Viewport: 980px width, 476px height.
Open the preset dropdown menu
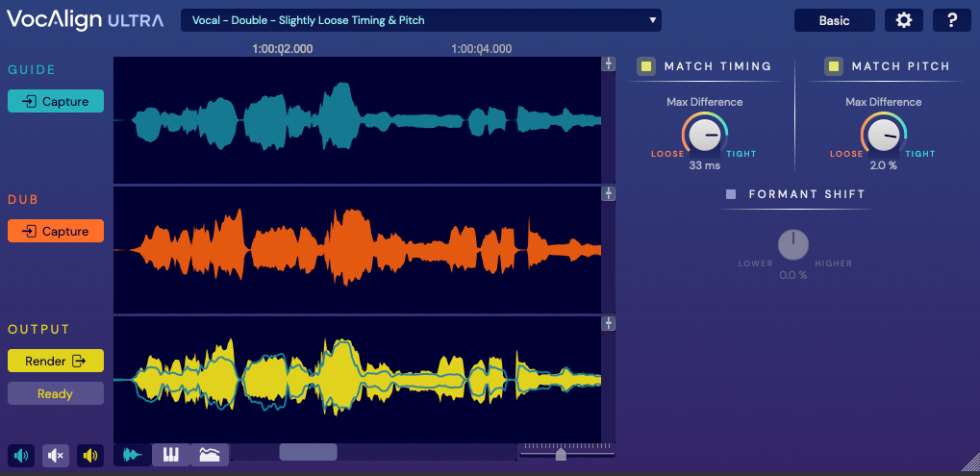420,20
